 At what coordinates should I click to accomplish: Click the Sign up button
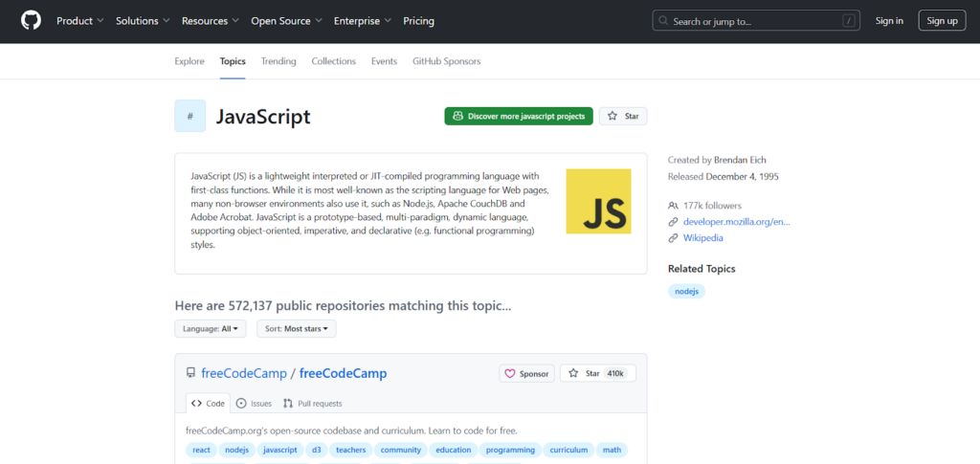(x=942, y=21)
